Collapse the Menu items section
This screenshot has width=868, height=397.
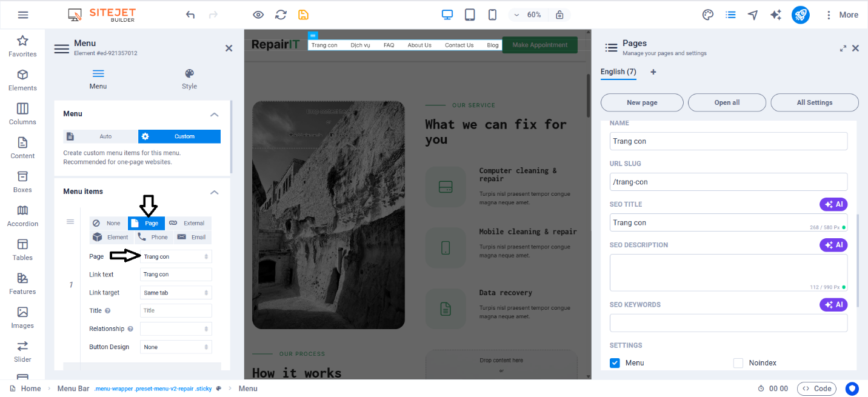[214, 192]
